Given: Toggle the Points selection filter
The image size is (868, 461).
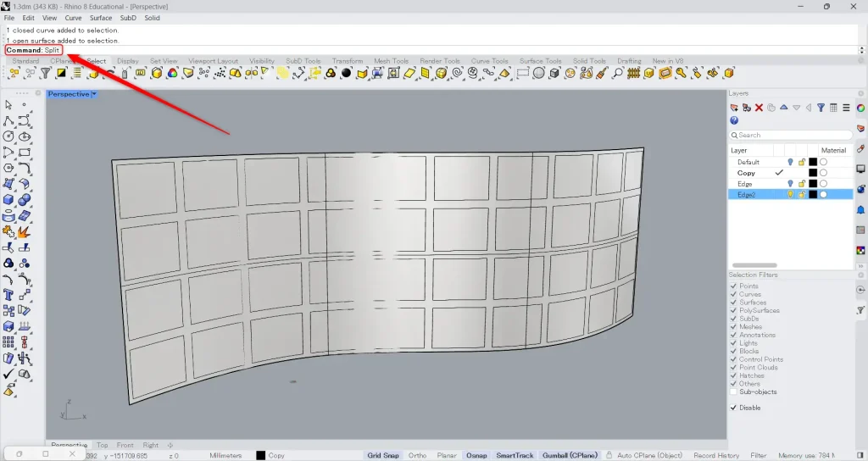Looking at the screenshot, I should (733, 286).
